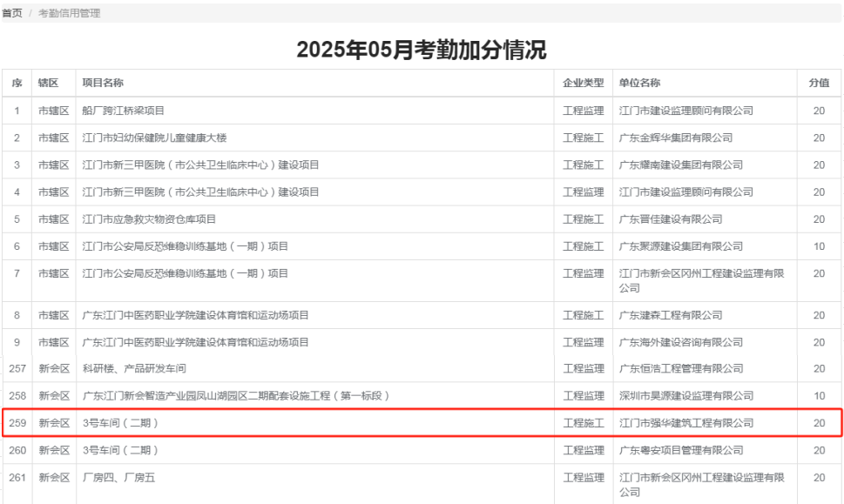Click the 首页 breadcrumb link
Image resolution: width=844 pixels, height=504 pixels.
click(x=11, y=13)
